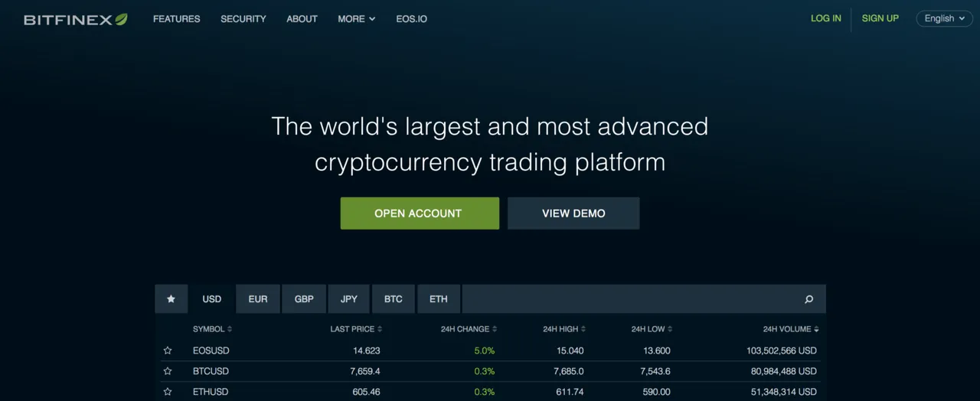Click the Open Account button
Screen dimensions: 980x401
tap(420, 214)
